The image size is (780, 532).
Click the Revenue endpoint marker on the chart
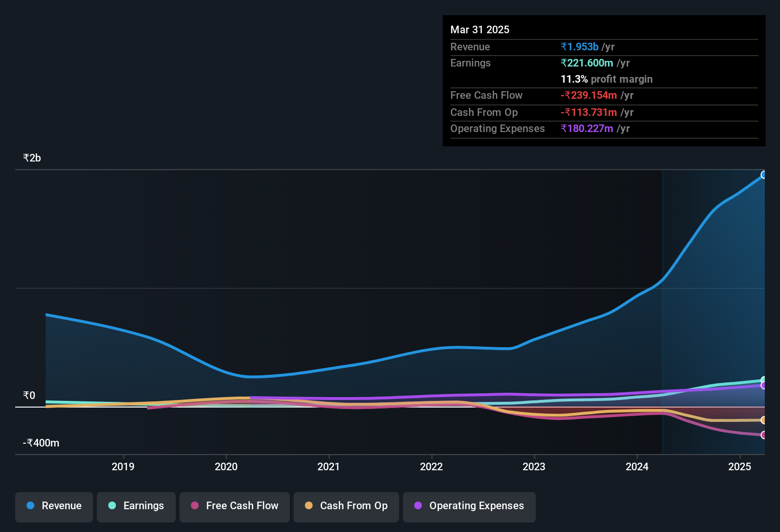click(764, 175)
